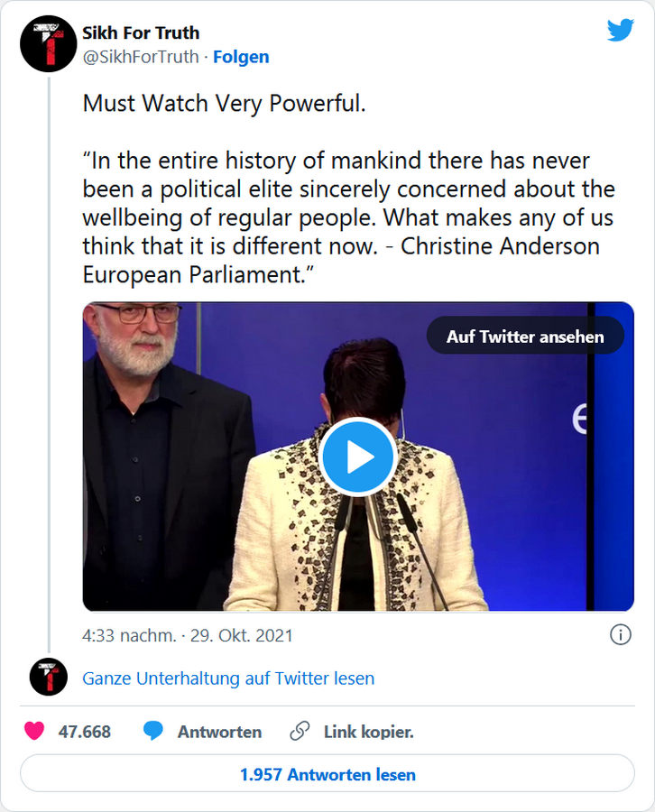Click the info circle icon
Image resolution: width=655 pixels, height=812 pixels.
620,635
